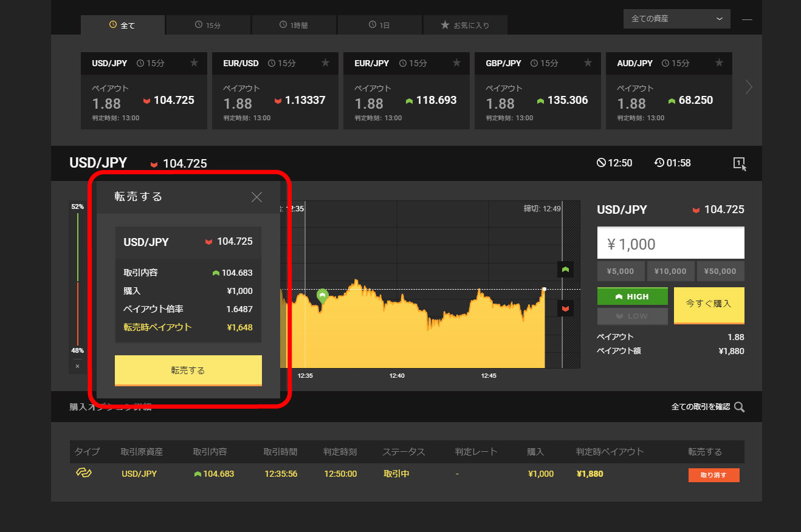Screen dimensions: 801x532
Task: Click 今すぐ購入 buy now button
Action: (x=709, y=305)
